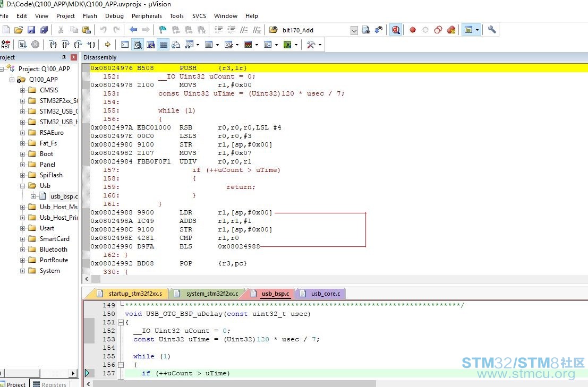Open the Debug menu
Image resolution: width=588 pixels, height=387 pixels.
tap(114, 16)
